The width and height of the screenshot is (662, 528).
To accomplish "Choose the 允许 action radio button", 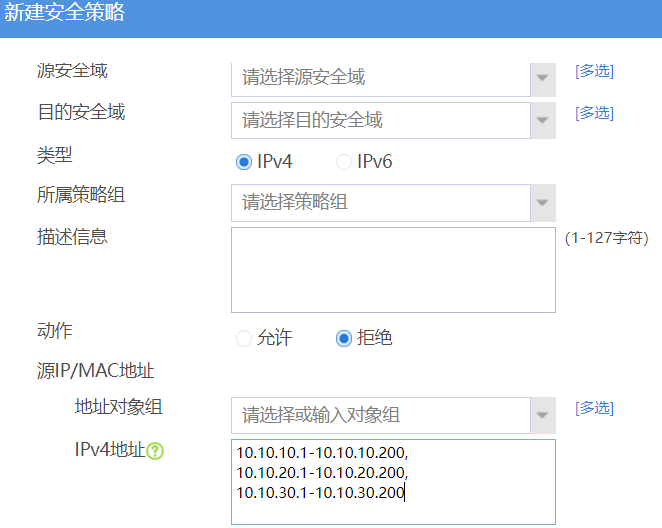I will coord(244,339).
